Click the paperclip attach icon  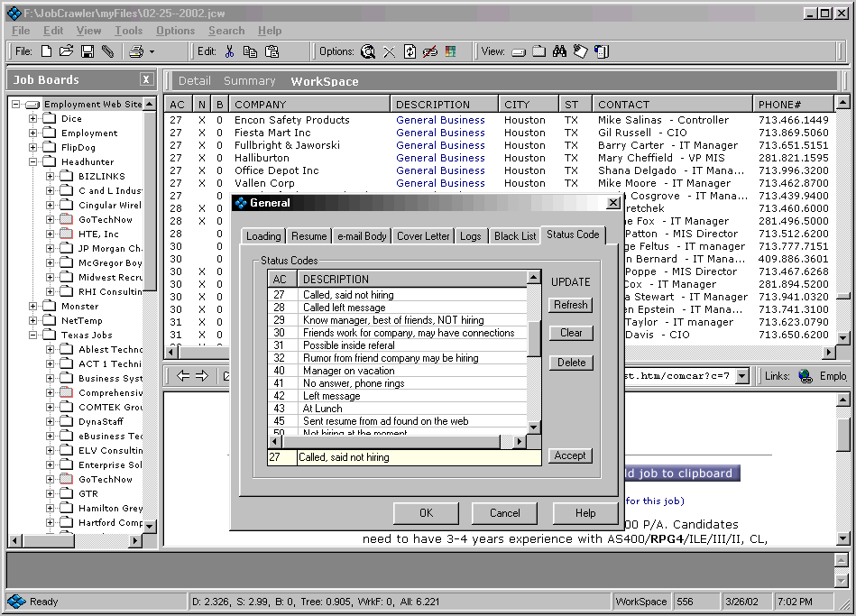click(x=107, y=51)
